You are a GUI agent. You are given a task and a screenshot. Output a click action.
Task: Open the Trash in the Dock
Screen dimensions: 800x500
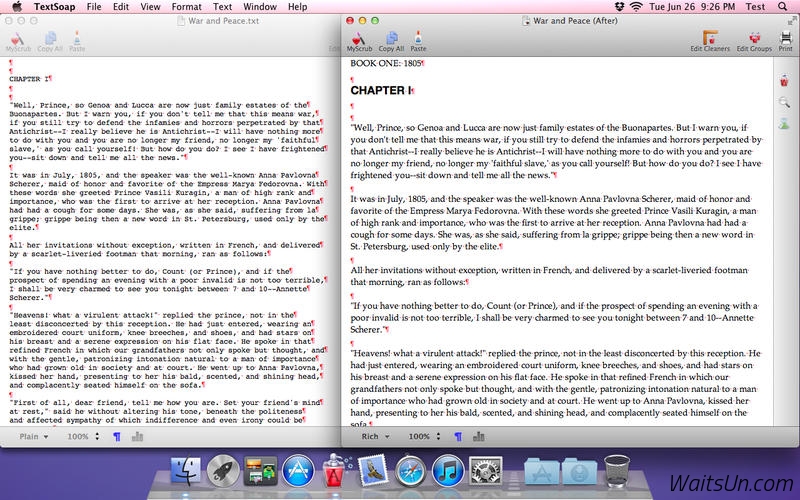[x=617, y=470]
